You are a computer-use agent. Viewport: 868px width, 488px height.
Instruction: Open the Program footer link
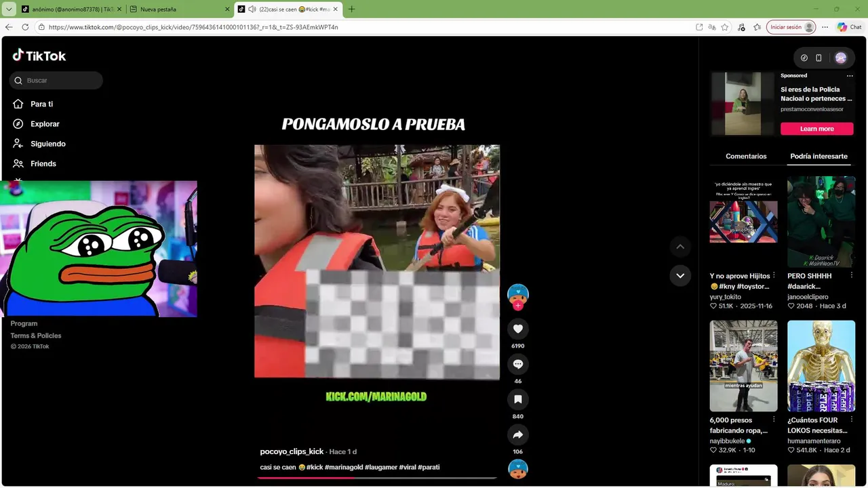(x=24, y=323)
